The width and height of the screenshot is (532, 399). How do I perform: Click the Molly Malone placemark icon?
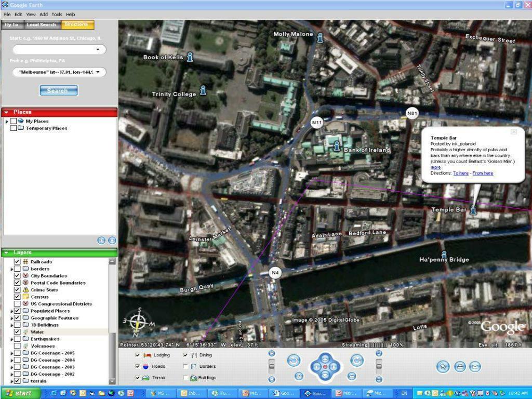pos(320,37)
